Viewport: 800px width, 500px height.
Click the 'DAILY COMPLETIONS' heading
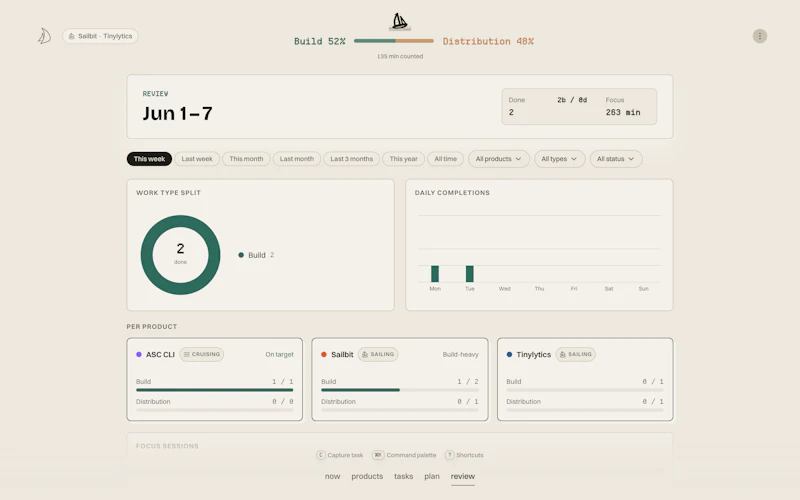pos(452,192)
